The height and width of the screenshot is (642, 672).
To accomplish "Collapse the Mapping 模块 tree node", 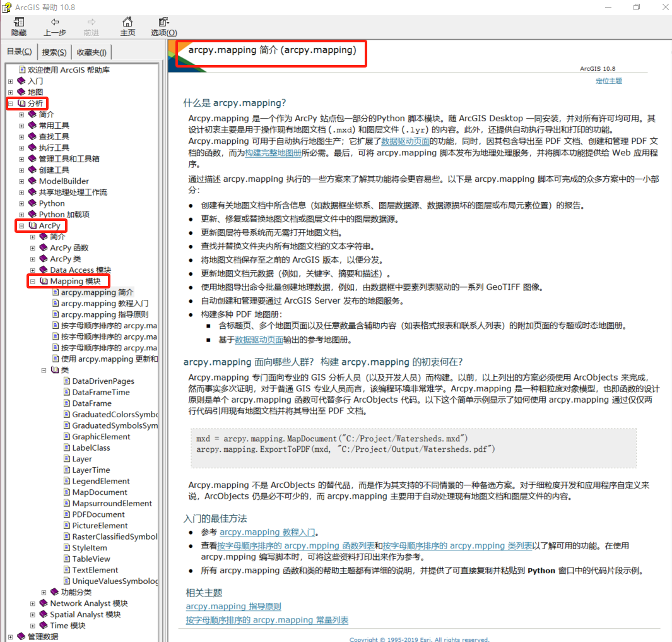I will click(33, 282).
